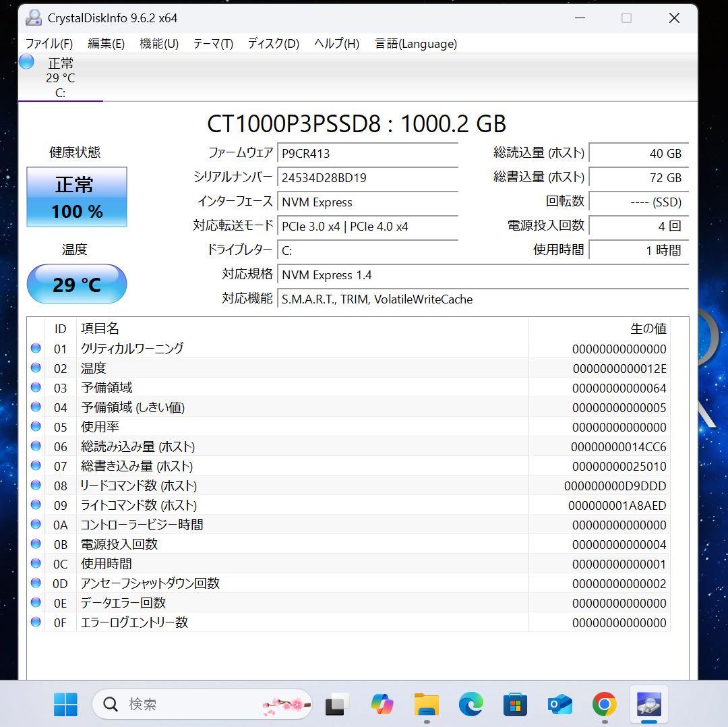Click the CrystalDiskInfo app icon in title bar
Screen dimensions: 728x727
pyautogui.click(x=34, y=18)
